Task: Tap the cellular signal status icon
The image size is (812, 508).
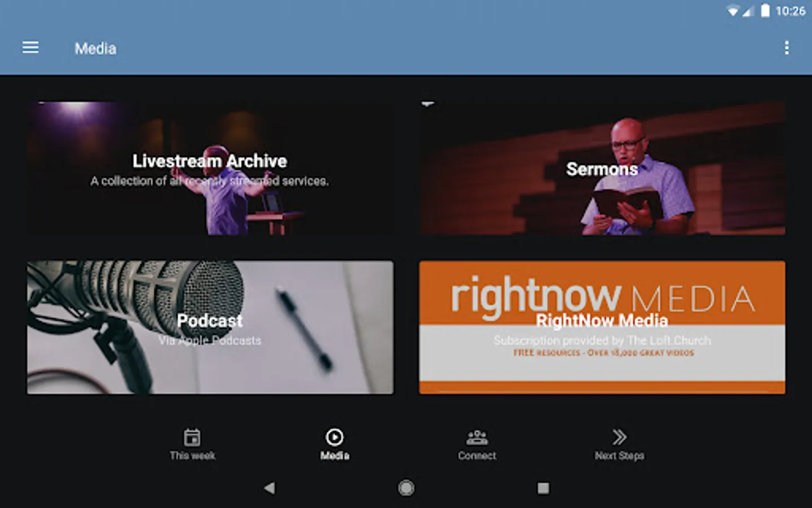Action: coord(748,11)
